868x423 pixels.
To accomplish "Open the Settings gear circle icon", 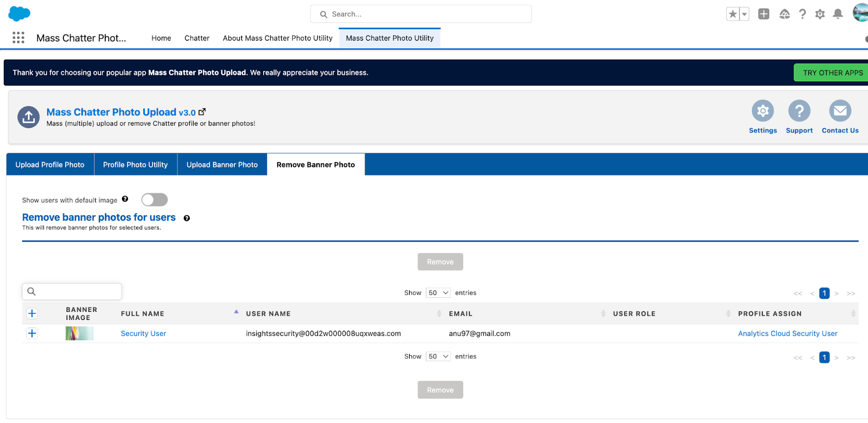I will (763, 111).
